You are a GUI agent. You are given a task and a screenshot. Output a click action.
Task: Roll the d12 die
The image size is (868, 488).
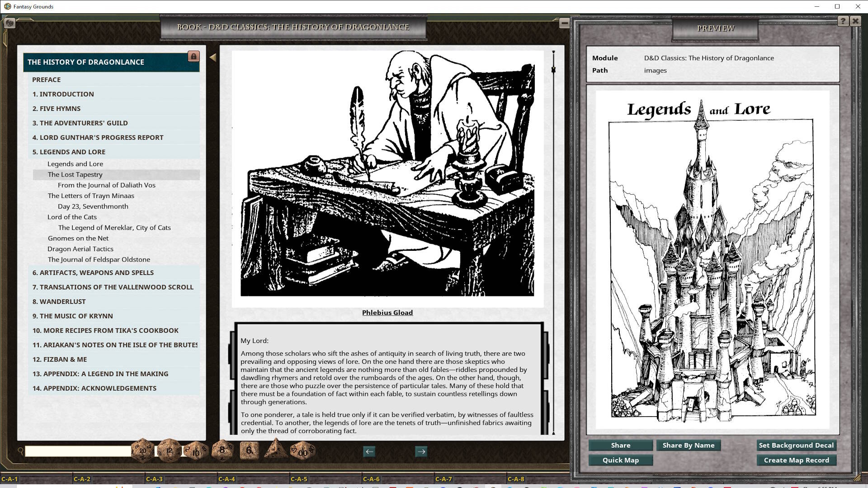(169, 450)
